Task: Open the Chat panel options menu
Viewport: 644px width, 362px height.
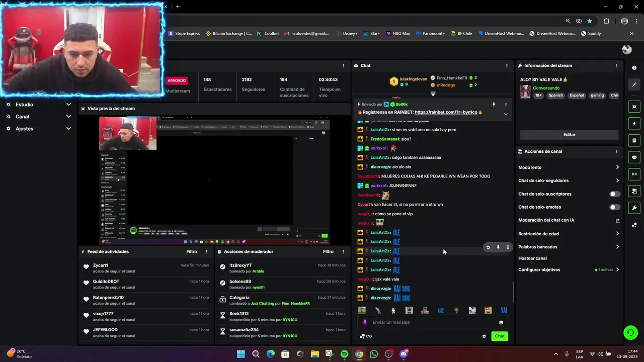Action: (x=507, y=66)
